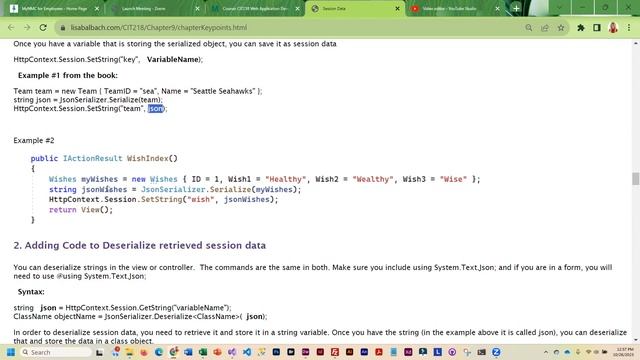The width and height of the screenshot is (640, 360).
Task: Click the page vertical scrollbar thumb
Action: (636, 179)
